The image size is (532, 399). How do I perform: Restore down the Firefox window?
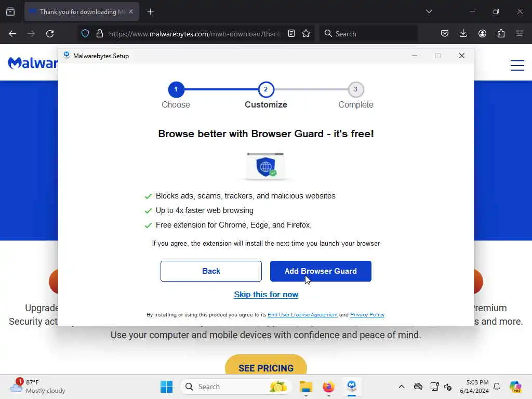click(x=496, y=11)
